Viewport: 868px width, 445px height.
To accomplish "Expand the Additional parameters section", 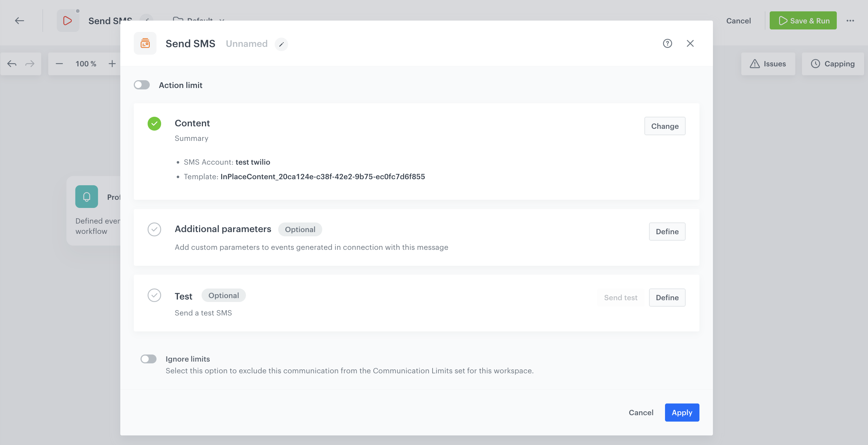I will (x=667, y=231).
